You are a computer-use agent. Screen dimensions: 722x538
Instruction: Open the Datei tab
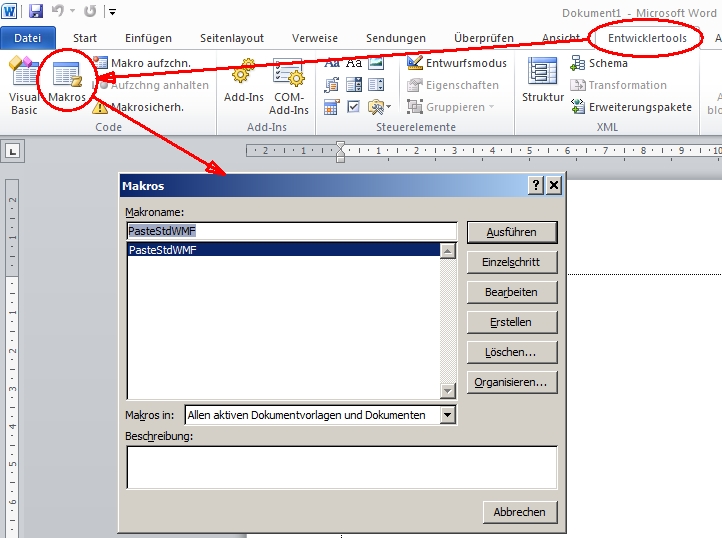(28, 38)
